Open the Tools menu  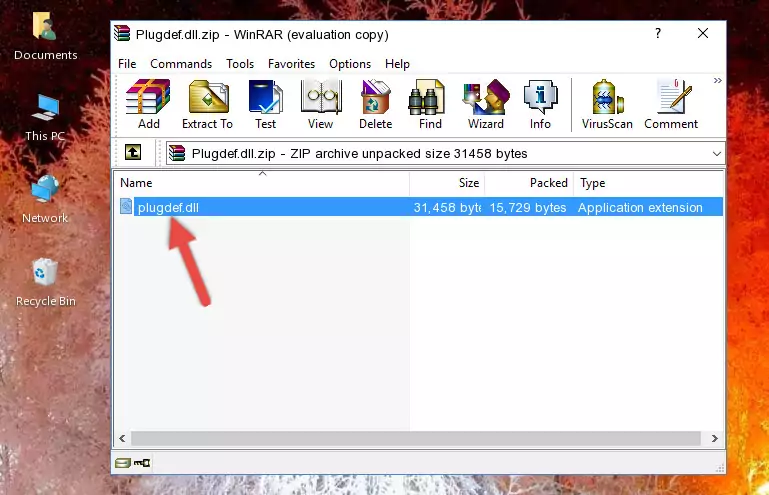pos(240,64)
